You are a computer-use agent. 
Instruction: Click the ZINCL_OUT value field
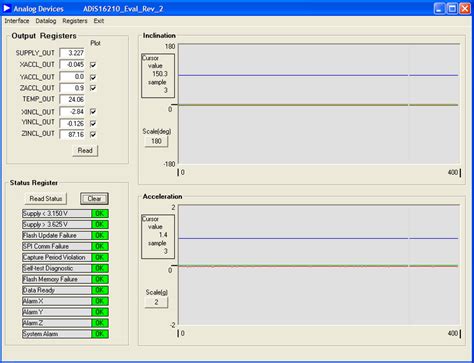point(72,134)
